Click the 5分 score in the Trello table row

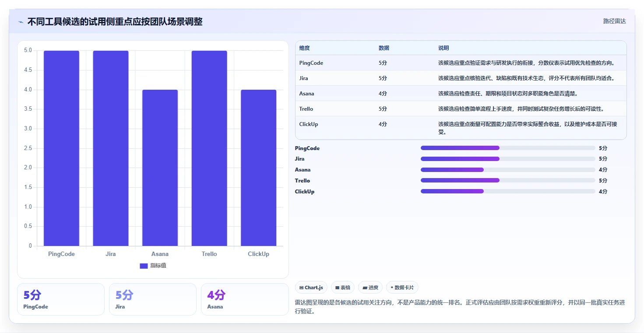tap(383, 109)
